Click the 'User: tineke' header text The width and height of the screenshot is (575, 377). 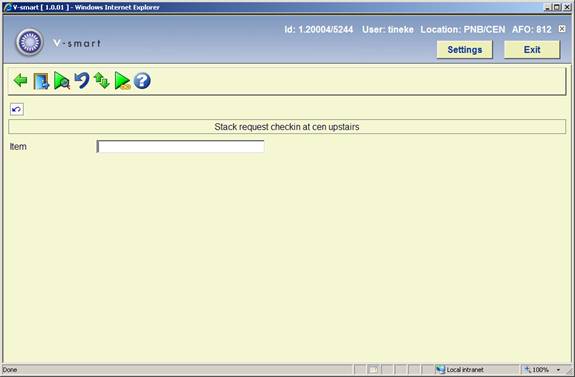point(388,29)
